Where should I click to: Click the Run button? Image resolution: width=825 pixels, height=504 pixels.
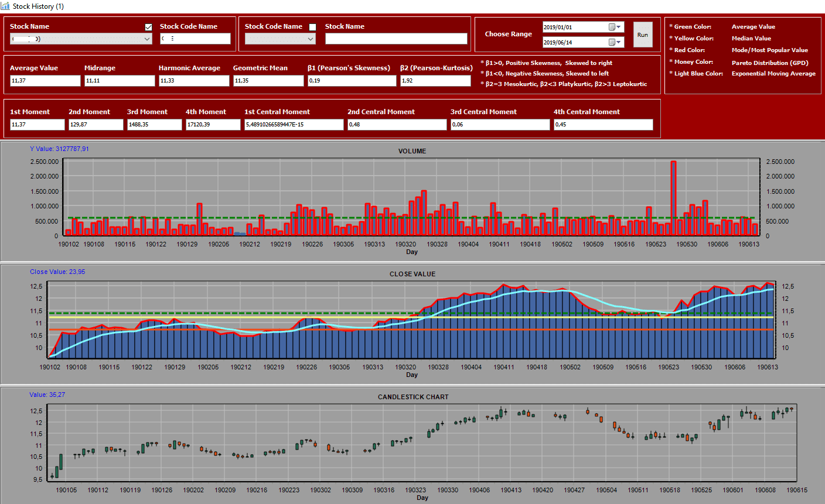point(643,35)
